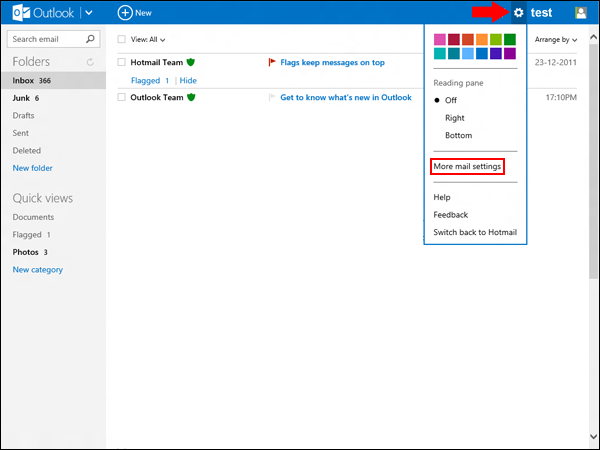Expand the Outlook app switcher chevron
Viewport: 600px width, 450px height.
pos(89,13)
